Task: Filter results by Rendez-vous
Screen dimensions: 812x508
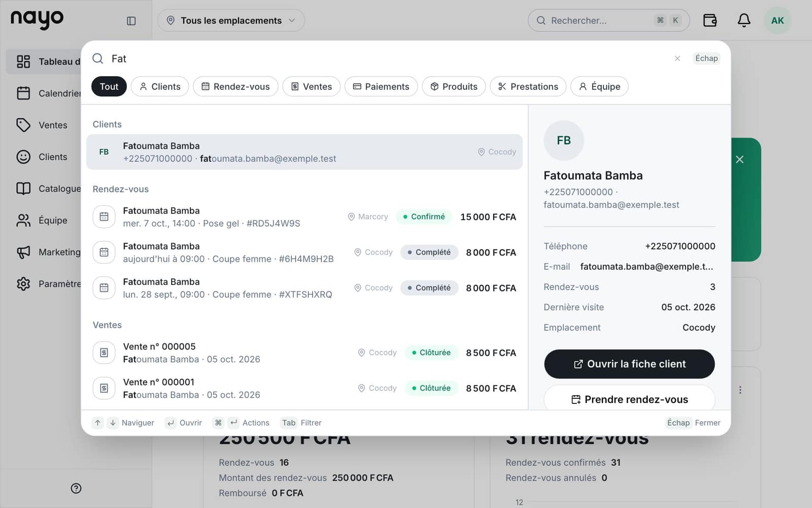Action: tap(235, 86)
